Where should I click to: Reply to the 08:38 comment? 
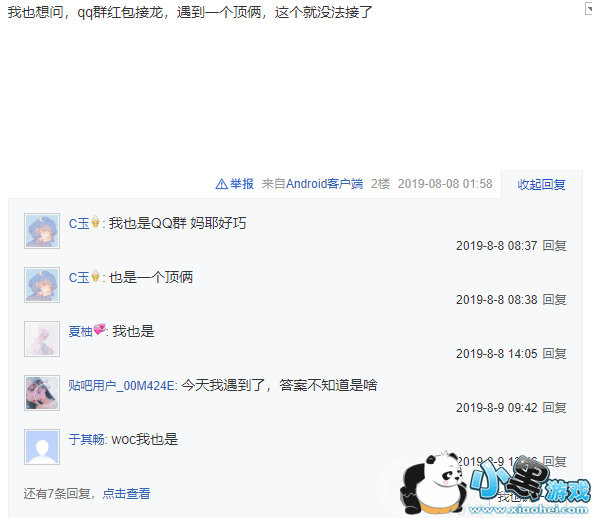click(x=554, y=300)
